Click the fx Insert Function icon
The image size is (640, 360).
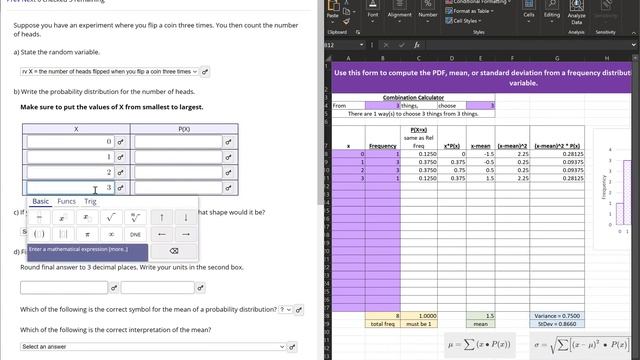417,45
